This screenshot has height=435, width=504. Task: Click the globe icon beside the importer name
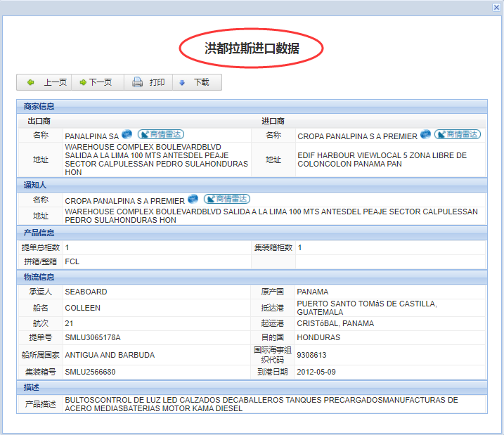coord(425,134)
